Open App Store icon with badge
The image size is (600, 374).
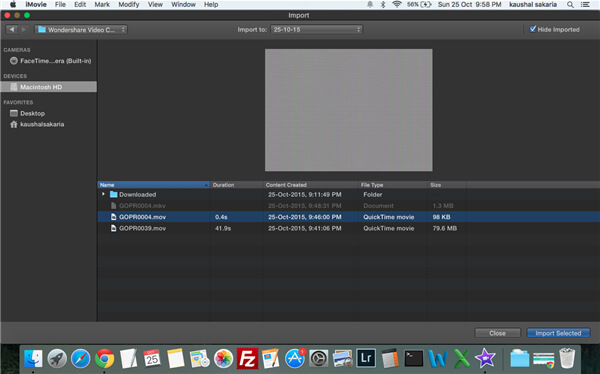(295, 358)
